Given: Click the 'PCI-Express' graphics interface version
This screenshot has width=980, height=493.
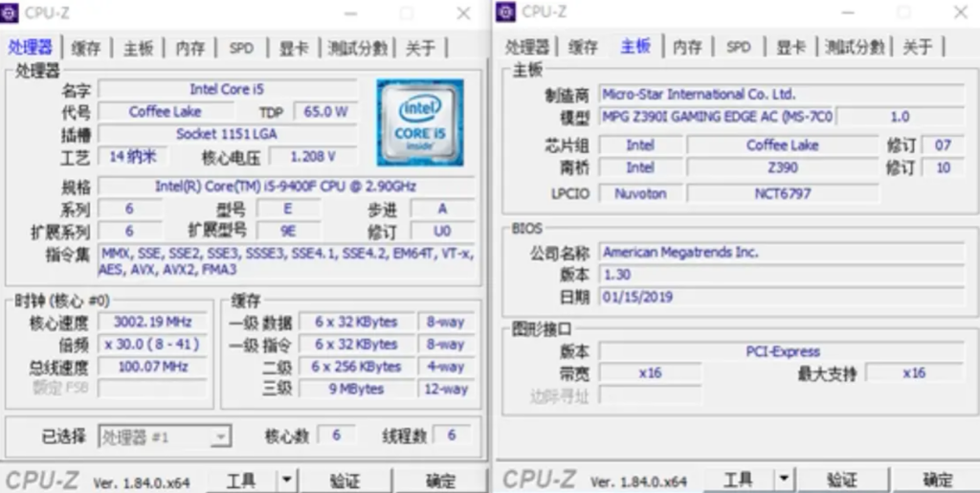Looking at the screenshot, I should pos(781,351).
